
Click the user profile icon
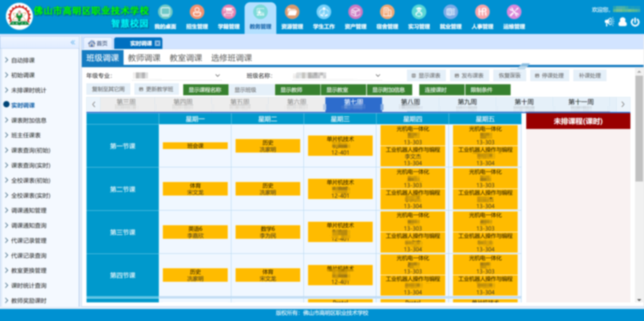pyautogui.click(x=622, y=22)
